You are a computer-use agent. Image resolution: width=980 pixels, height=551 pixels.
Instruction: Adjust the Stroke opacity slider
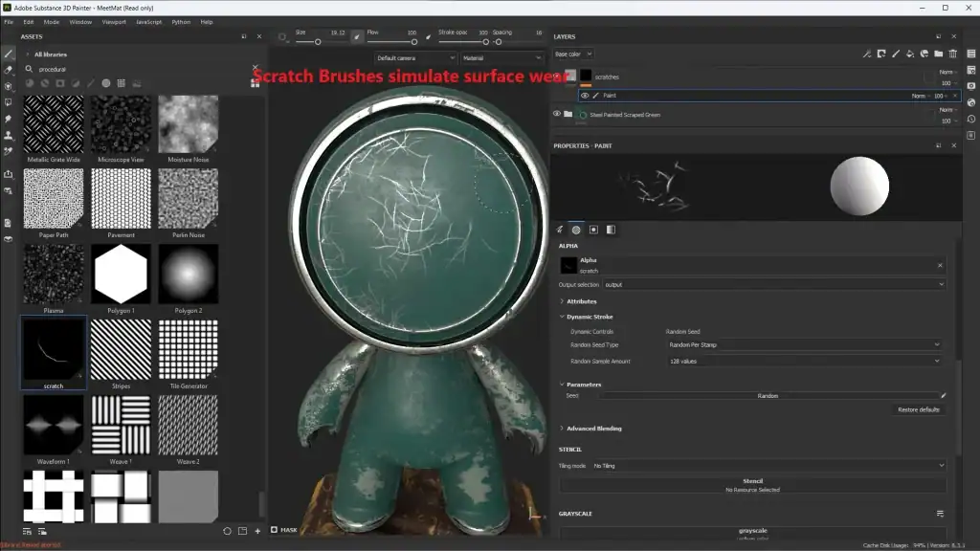(463, 42)
